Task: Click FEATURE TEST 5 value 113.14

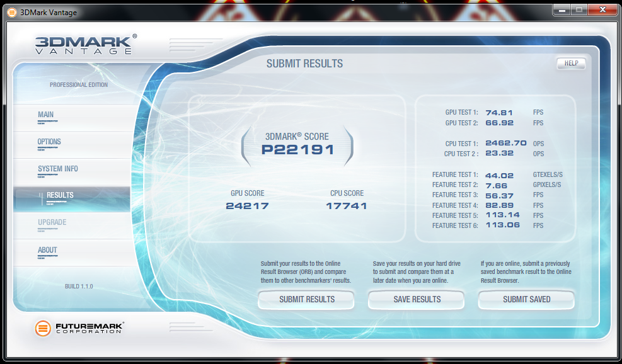Action: click(x=503, y=215)
